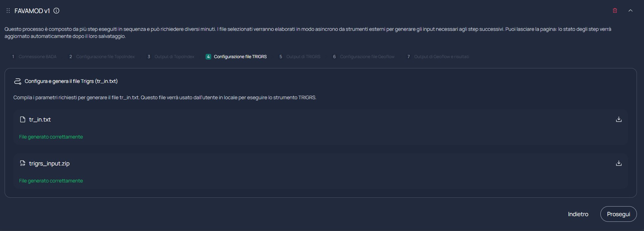The width and height of the screenshot is (644, 231).
Task: Open step 2 Configurazione file TopoIndex
Action: (102, 57)
